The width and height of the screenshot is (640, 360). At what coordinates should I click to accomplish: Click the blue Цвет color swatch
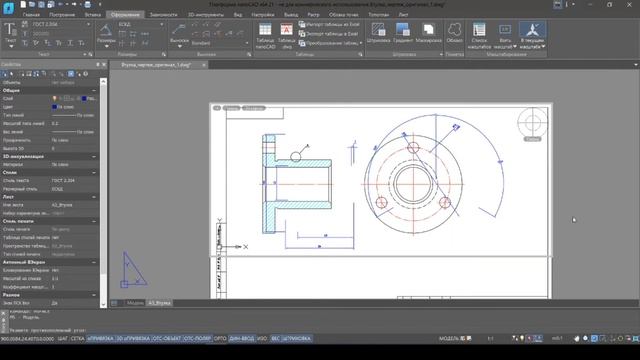(x=54, y=107)
